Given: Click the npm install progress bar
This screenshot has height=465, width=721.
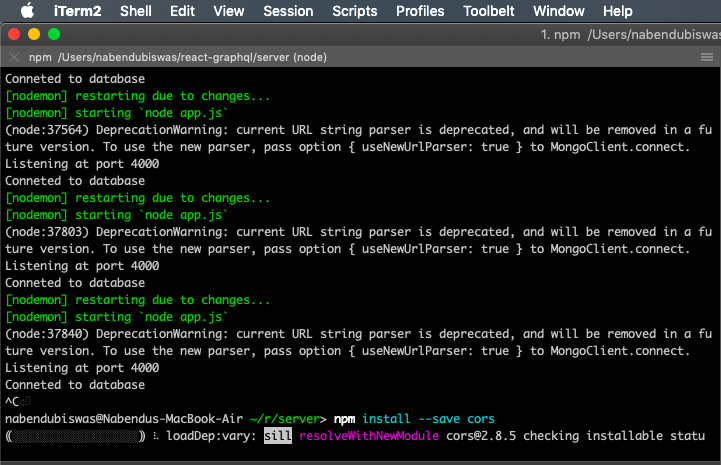Looking at the screenshot, I should [75, 436].
